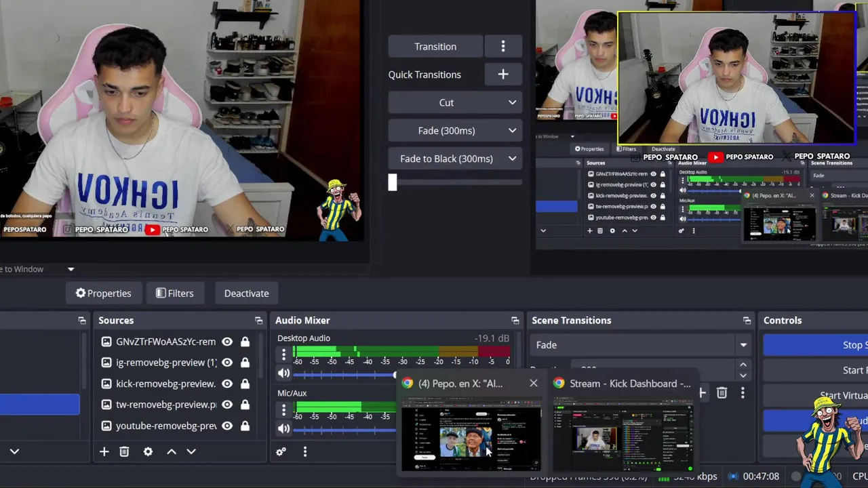
Task: Open the Fade scene transition dropdown
Action: click(642, 345)
